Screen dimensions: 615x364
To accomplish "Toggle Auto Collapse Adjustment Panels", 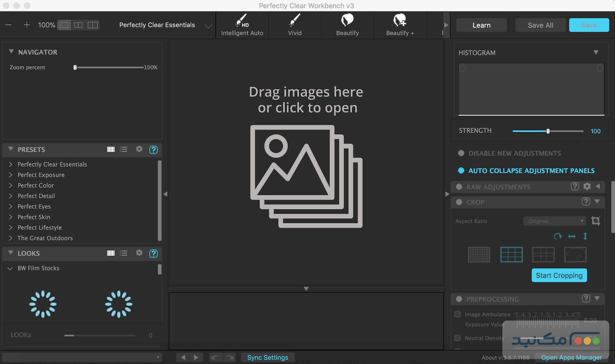I will [461, 171].
